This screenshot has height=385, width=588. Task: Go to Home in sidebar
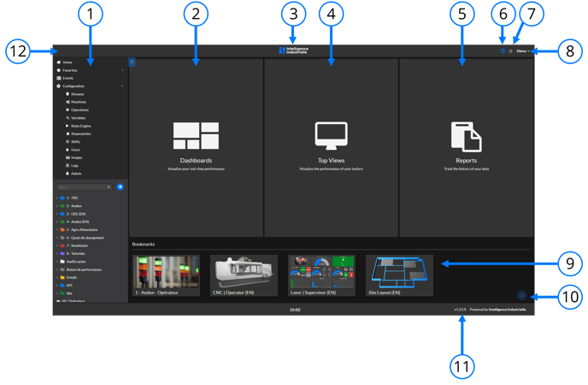pyautogui.click(x=67, y=62)
